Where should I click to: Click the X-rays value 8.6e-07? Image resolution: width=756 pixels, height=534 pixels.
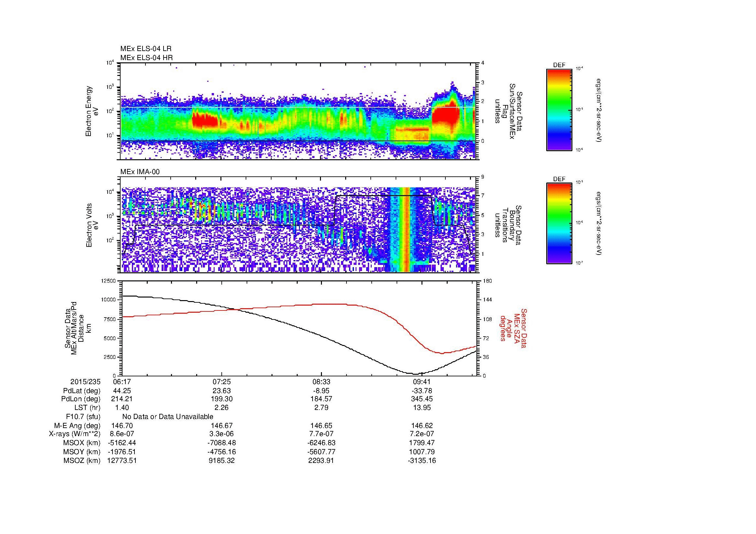(122, 434)
